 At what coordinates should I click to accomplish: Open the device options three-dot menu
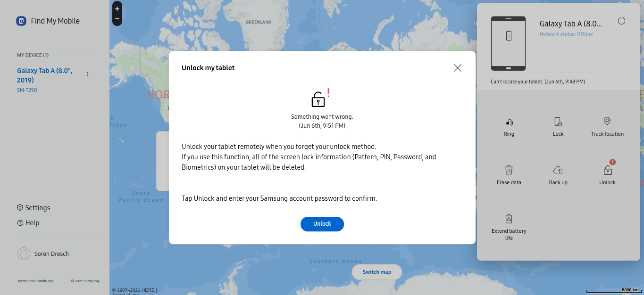(87, 74)
